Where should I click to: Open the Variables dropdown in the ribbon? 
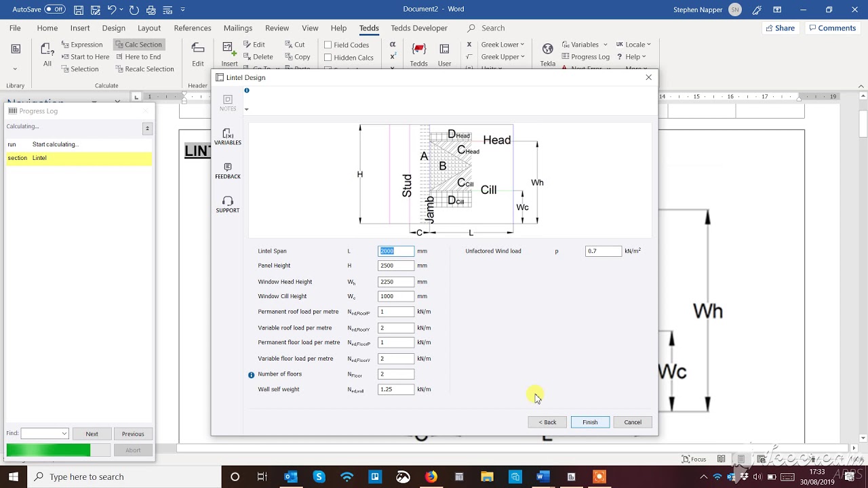[584, 45]
